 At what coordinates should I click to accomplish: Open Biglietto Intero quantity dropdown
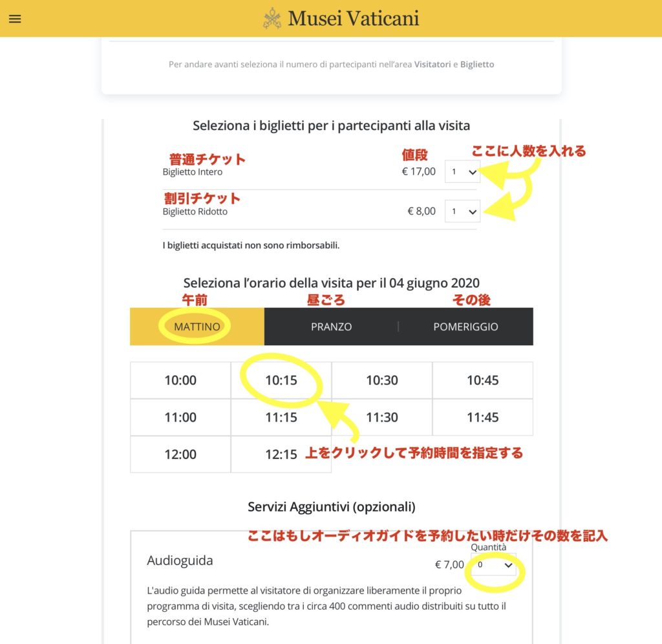point(462,171)
